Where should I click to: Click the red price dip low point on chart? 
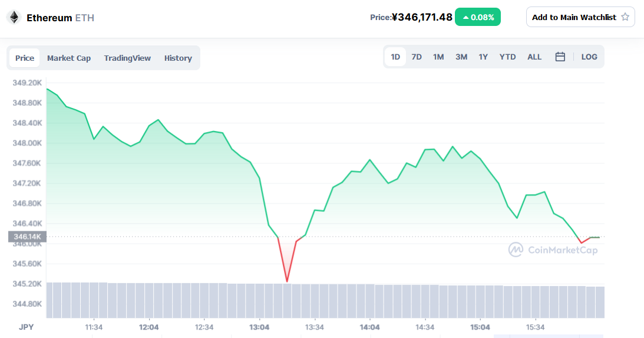click(x=287, y=281)
